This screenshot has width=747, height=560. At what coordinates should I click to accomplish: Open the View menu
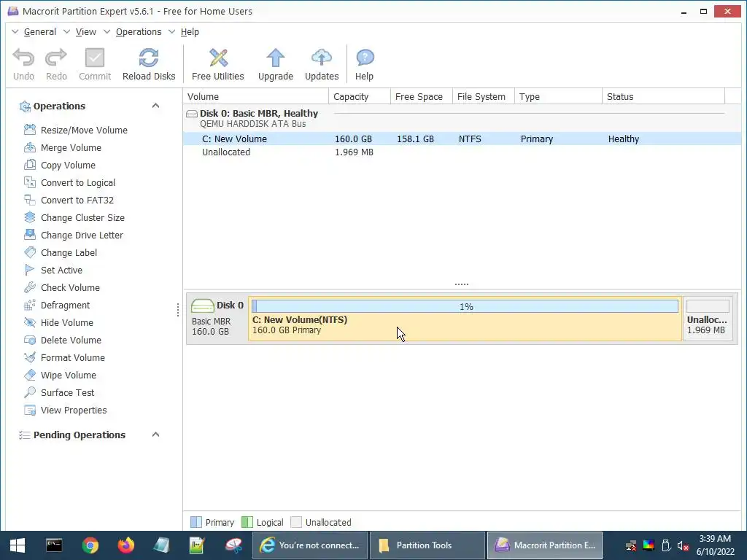(x=86, y=32)
